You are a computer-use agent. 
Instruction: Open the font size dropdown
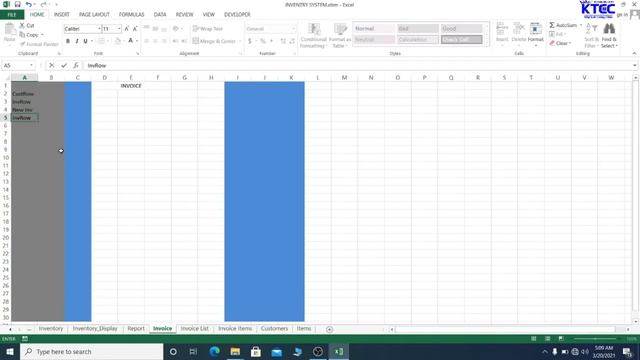[x=119, y=29]
